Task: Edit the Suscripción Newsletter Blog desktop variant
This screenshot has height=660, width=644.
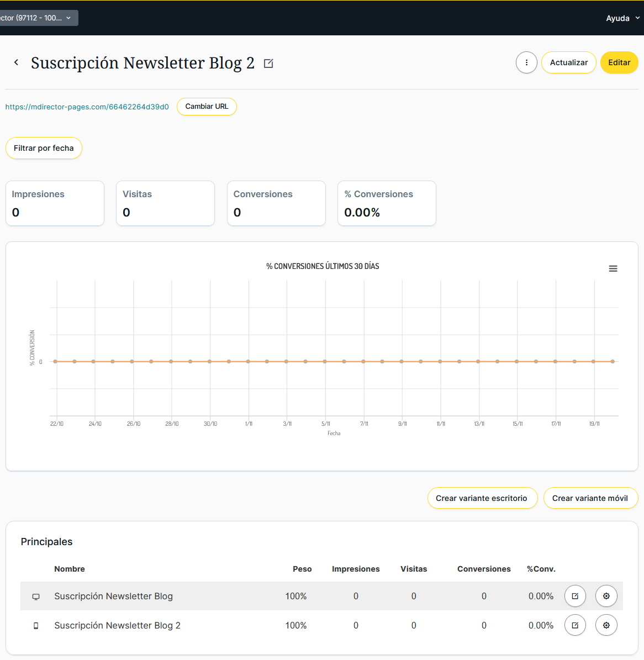Action: point(575,596)
